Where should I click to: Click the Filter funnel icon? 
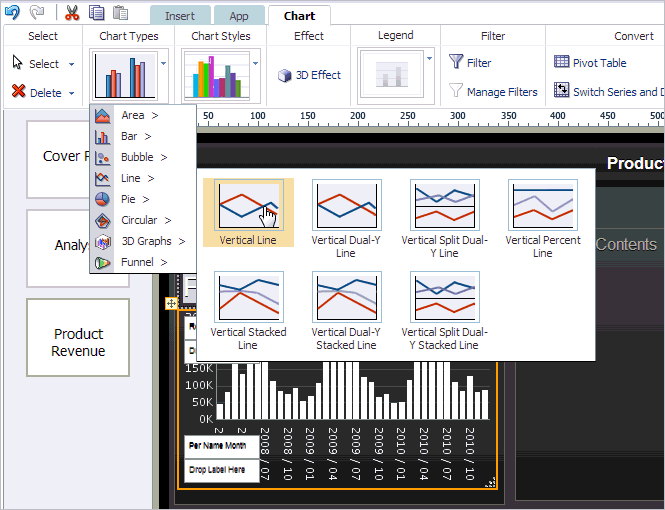click(x=456, y=62)
